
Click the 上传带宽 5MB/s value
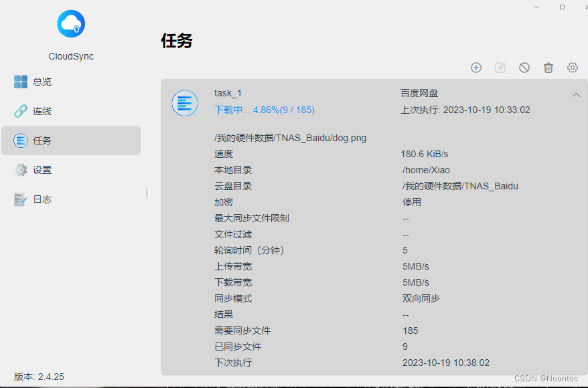415,266
